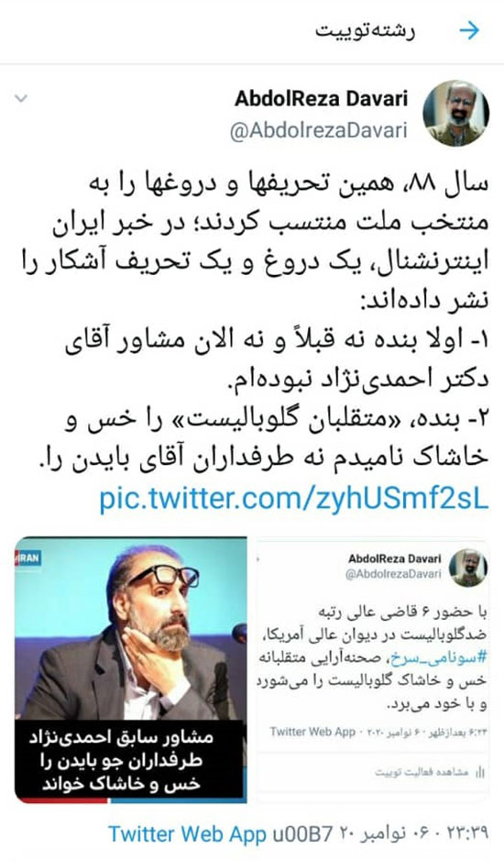Tap the tweet timestamp 23:39
Image resolution: width=504 pixels, height=861 pixels.
click(467, 833)
